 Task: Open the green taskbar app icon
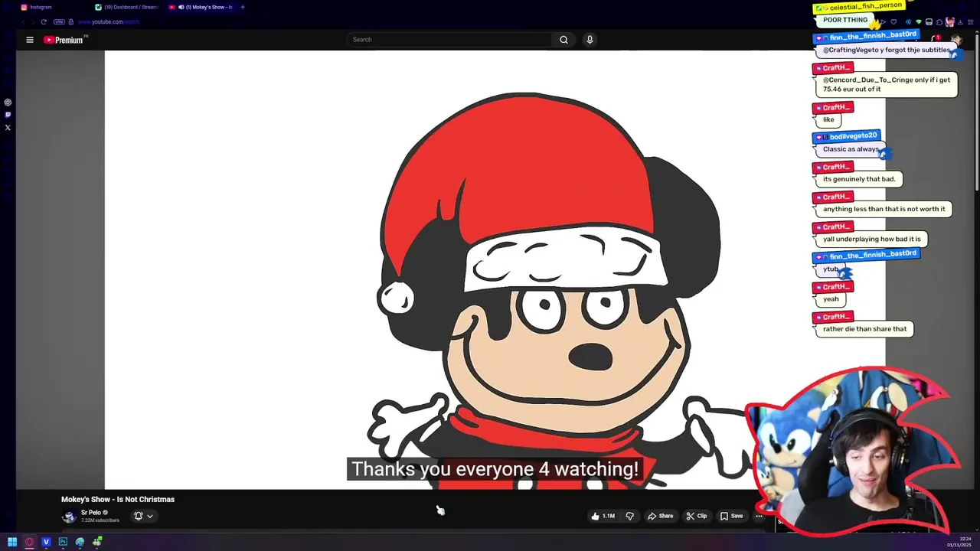pyautogui.click(x=97, y=542)
